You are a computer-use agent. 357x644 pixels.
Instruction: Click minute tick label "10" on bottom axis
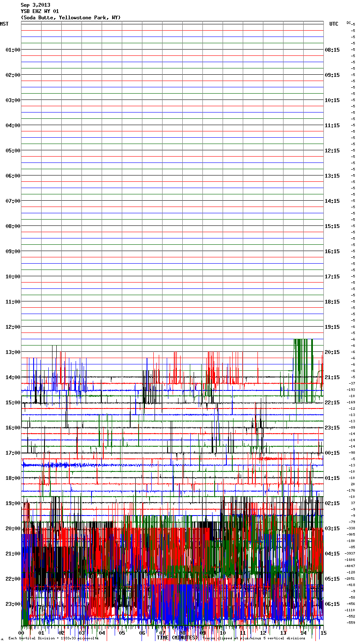[223, 633]
